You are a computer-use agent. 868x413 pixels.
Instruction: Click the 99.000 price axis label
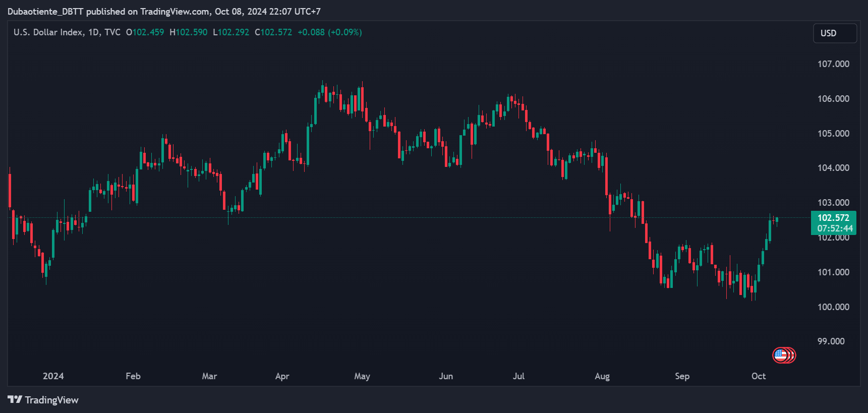[x=831, y=341]
